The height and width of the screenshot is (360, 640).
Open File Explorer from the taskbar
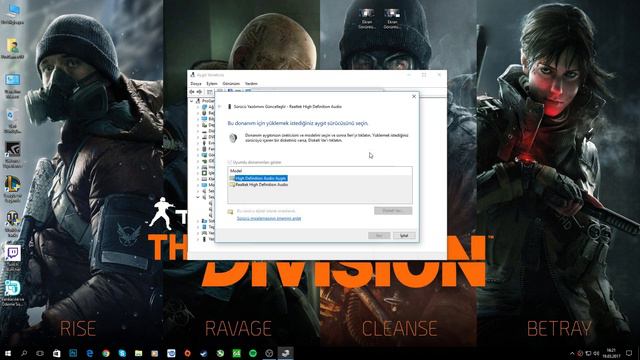click(138, 353)
